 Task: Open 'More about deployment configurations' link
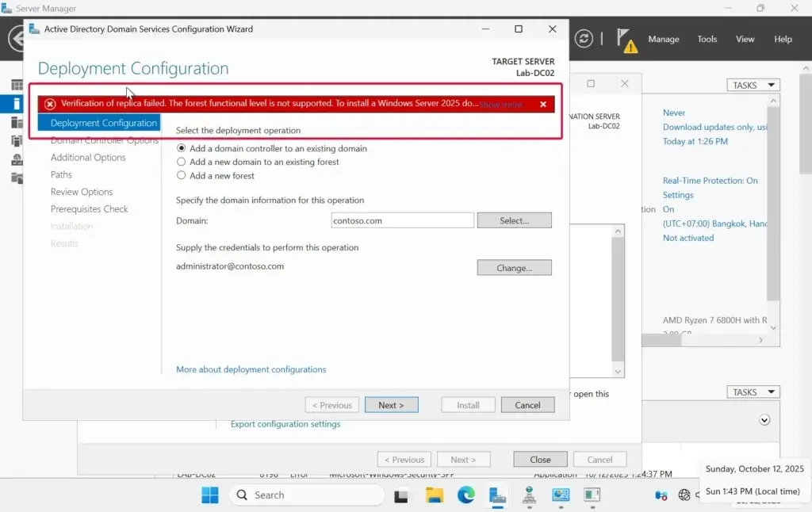click(x=251, y=369)
